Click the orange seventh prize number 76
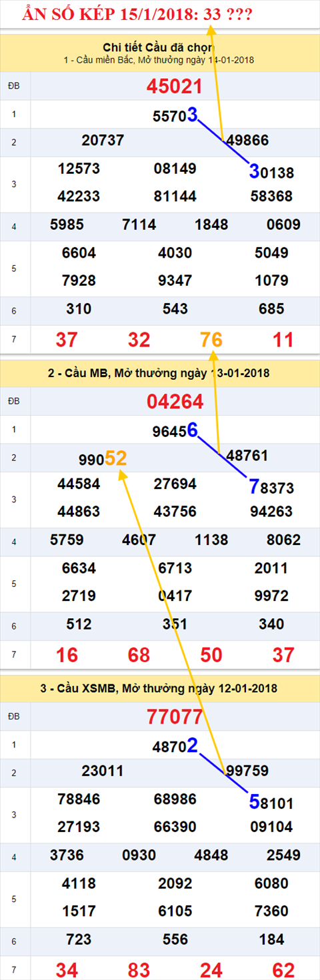This screenshot has height=980, width=320. [211, 340]
